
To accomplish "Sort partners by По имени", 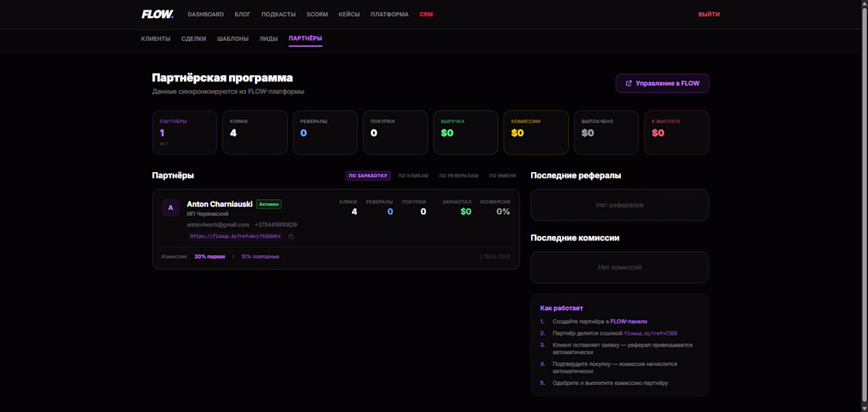I will click(x=503, y=175).
